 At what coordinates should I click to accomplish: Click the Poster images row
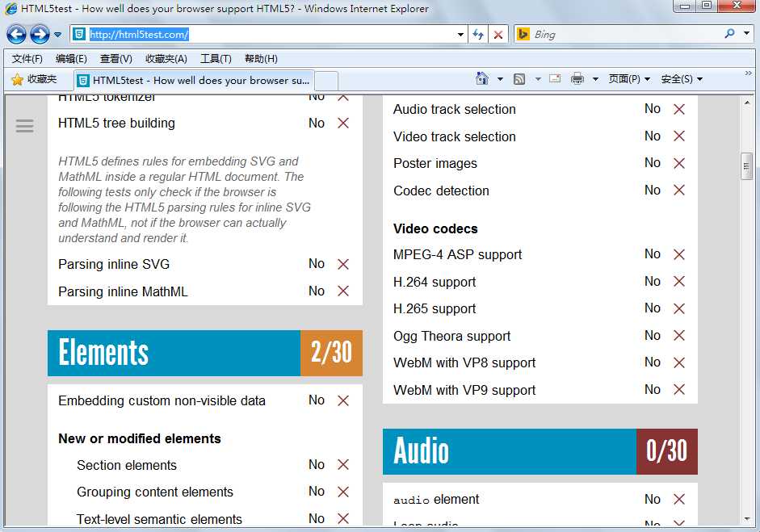540,163
